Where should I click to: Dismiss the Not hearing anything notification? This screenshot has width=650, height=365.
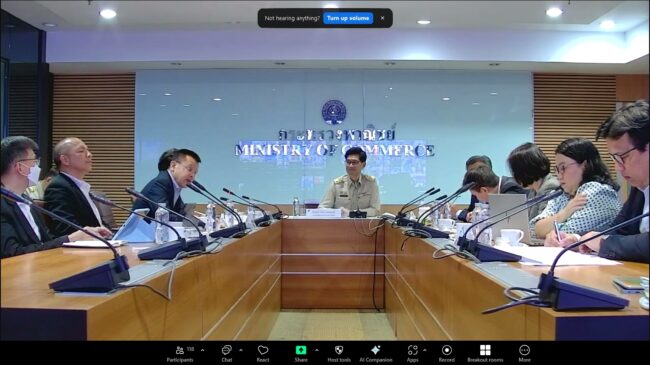pos(382,18)
